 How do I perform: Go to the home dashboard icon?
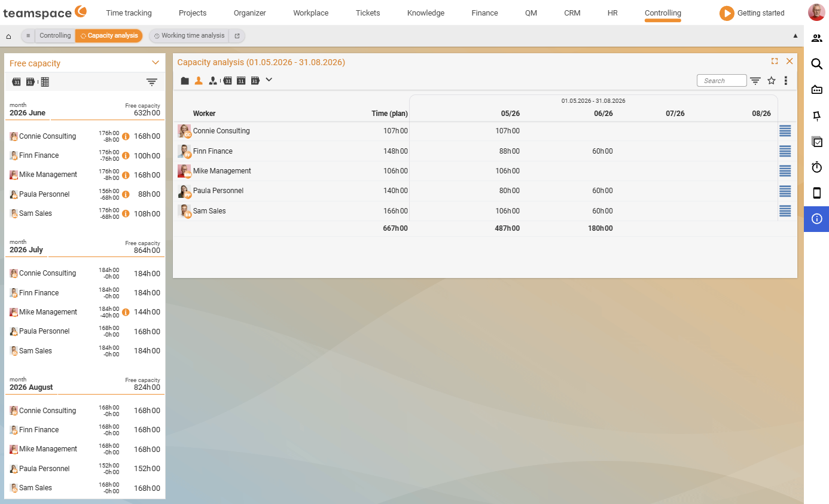coord(8,36)
